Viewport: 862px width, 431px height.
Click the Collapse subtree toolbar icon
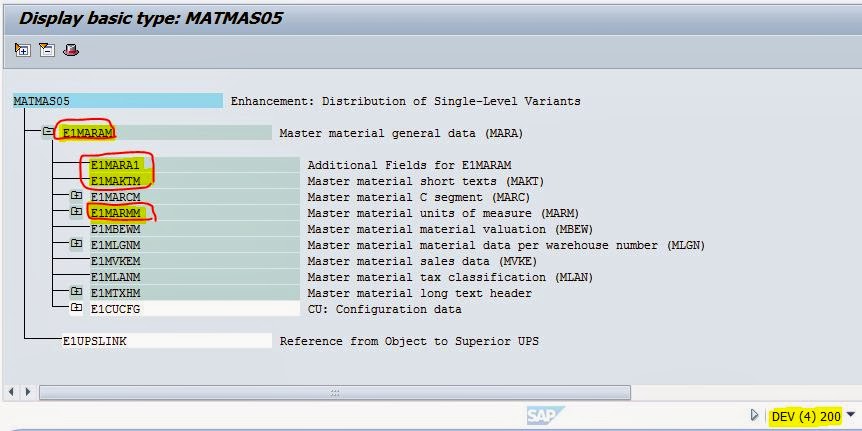tap(46, 49)
